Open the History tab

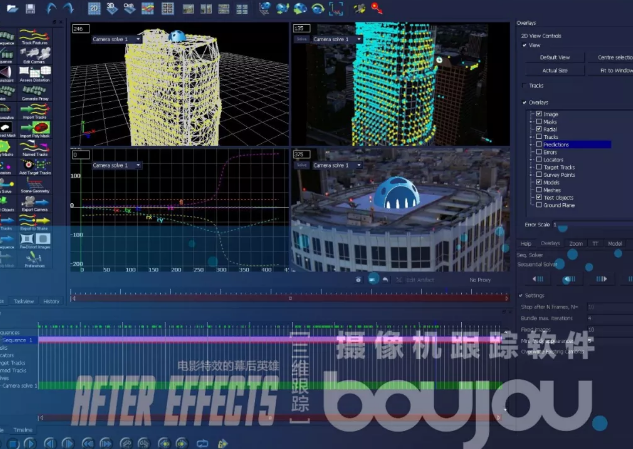tap(51, 301)
